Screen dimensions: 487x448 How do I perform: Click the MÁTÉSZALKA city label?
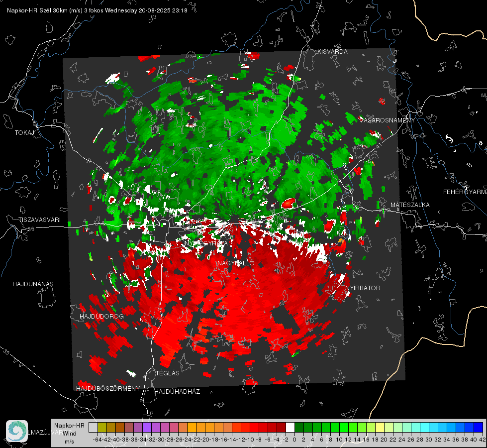pyautogui.click(x=410, y=205)
